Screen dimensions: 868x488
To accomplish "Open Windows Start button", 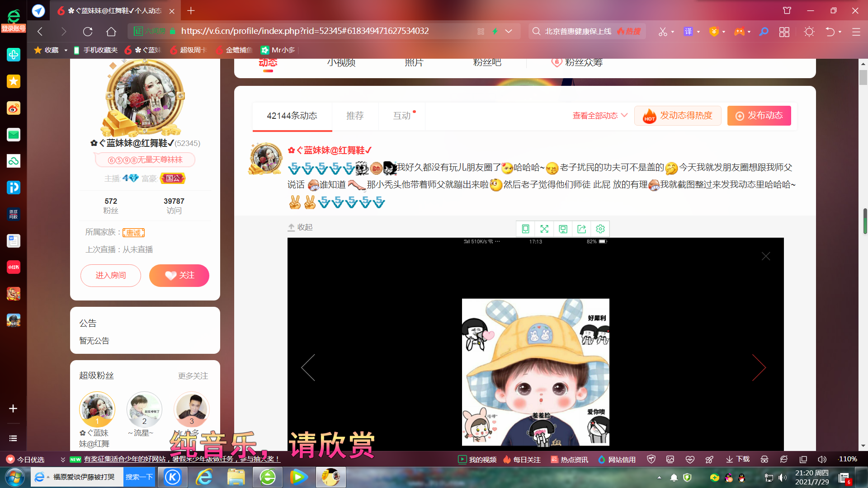I will click(x=14, y=477).
